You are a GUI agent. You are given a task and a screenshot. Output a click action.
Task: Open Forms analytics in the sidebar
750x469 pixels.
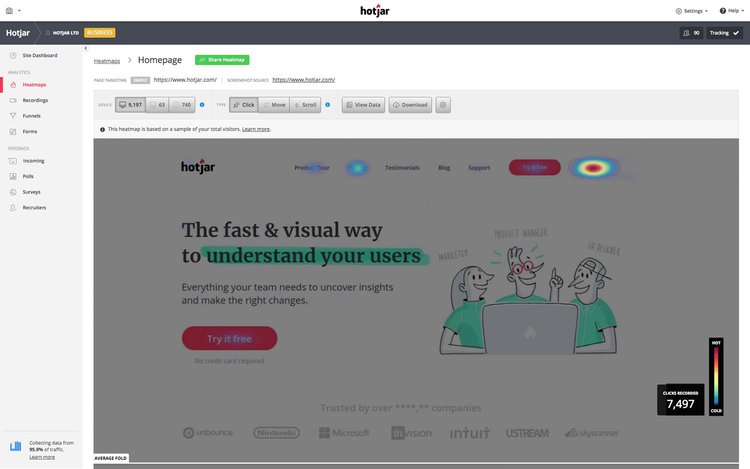point(30,131)
